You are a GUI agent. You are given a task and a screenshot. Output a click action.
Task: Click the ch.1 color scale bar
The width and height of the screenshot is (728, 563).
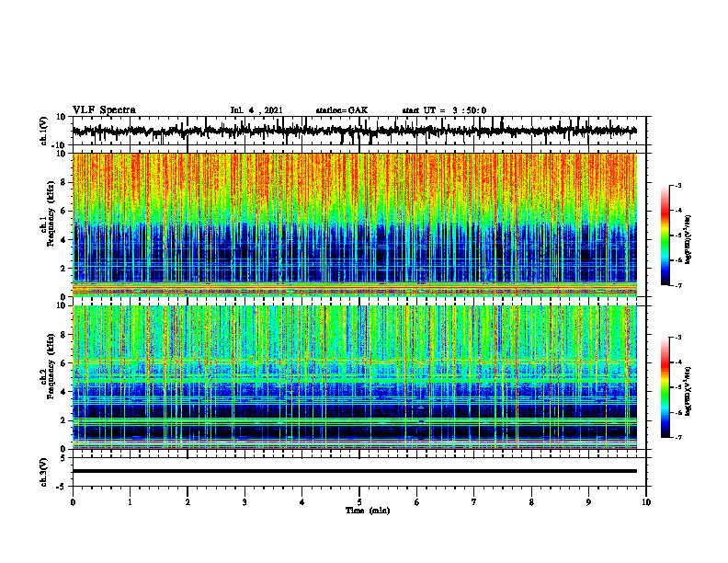pos(665,236)
